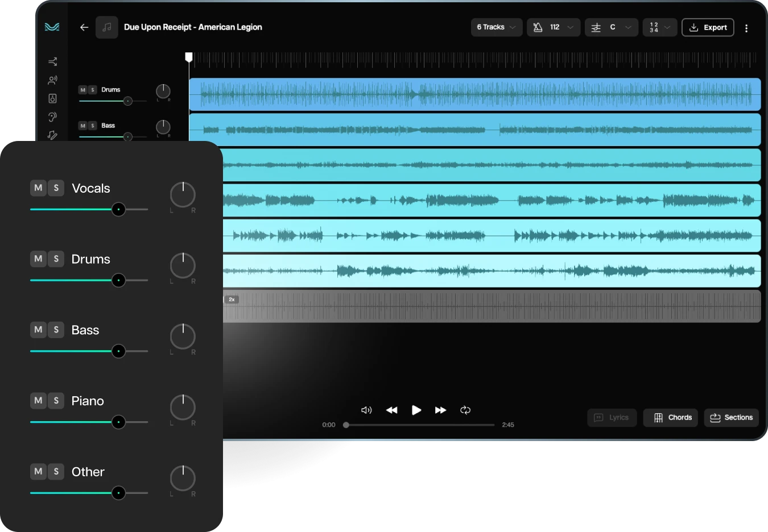Screen dimensions: 768x532
Task: Mute the Vocals track
Action: coord(38,188)
